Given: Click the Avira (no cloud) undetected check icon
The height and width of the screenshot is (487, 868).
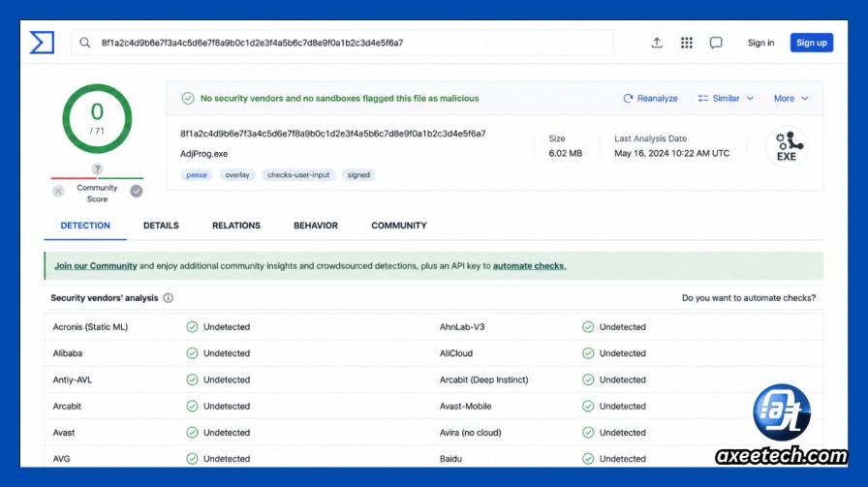Looking at the screenshot, I should pos(588,432).
